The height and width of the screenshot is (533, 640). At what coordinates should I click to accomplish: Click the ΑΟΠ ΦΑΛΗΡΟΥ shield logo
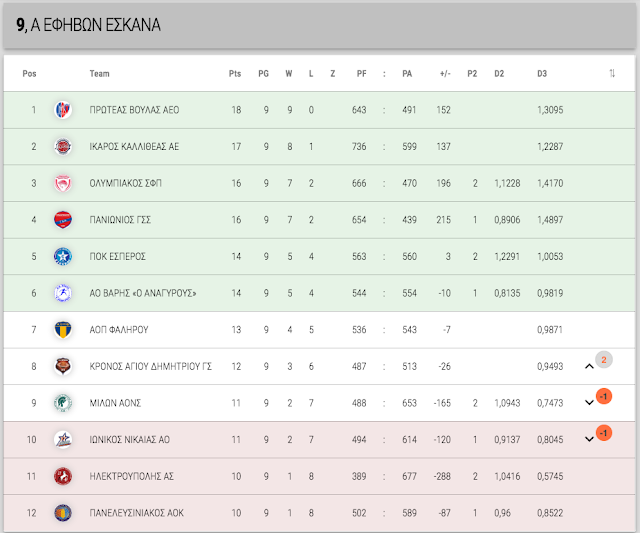click(x=63, y=330)
